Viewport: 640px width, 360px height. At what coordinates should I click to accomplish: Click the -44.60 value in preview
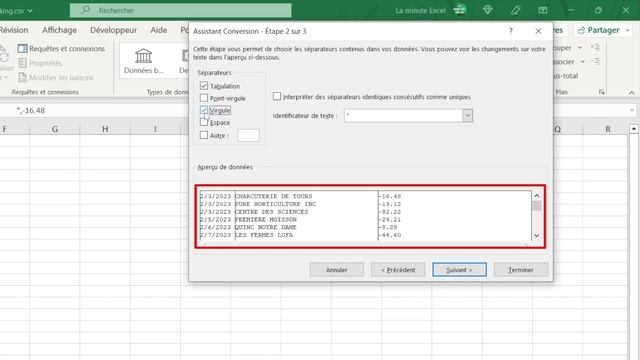pos(390,235)
